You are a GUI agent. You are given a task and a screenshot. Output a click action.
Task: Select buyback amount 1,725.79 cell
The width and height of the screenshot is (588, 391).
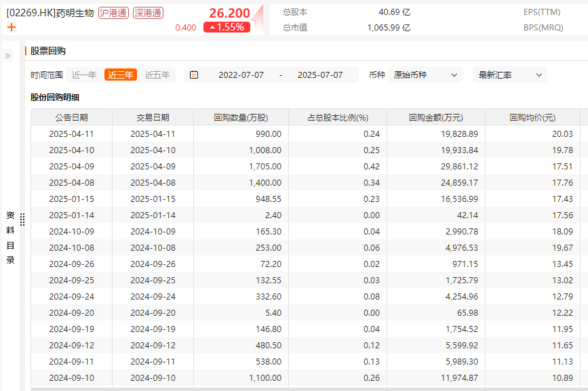(436, 280)
